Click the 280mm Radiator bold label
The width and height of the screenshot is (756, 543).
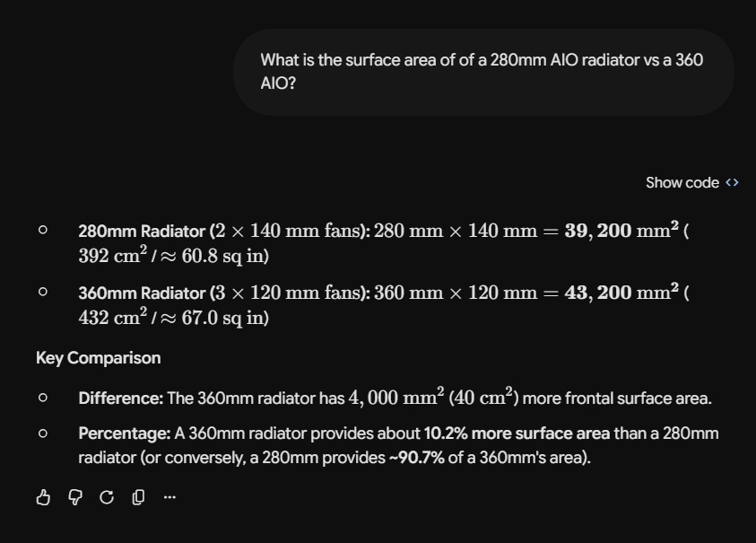142,232
